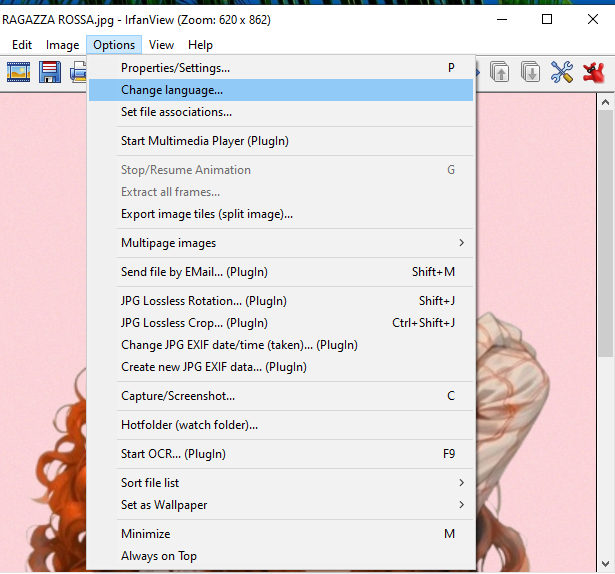Toggle Always on Top option
Screen dimensions: 615x574
pyautogui.click(x=281, y=556)
